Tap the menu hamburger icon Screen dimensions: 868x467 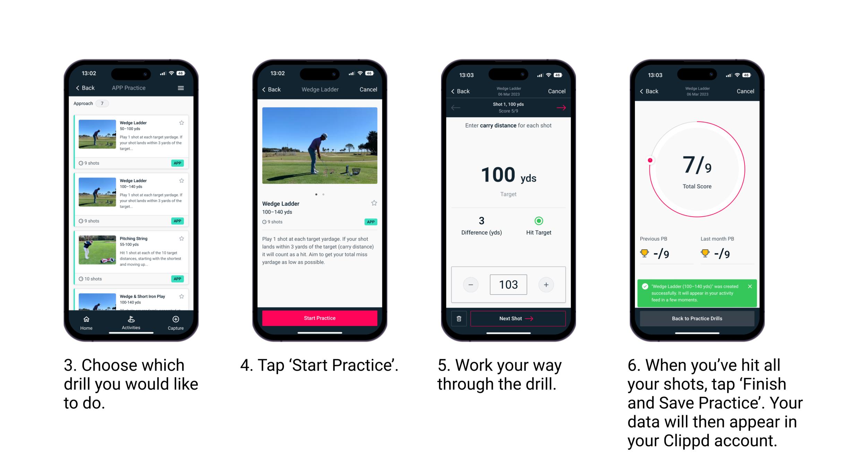coord(183,90)
